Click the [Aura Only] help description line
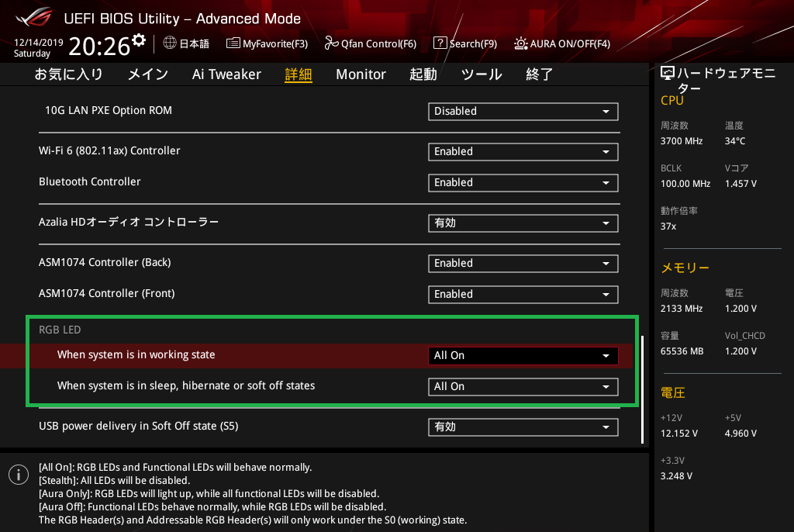This screenshot has width=794, height=532. [x=209, y=493]
